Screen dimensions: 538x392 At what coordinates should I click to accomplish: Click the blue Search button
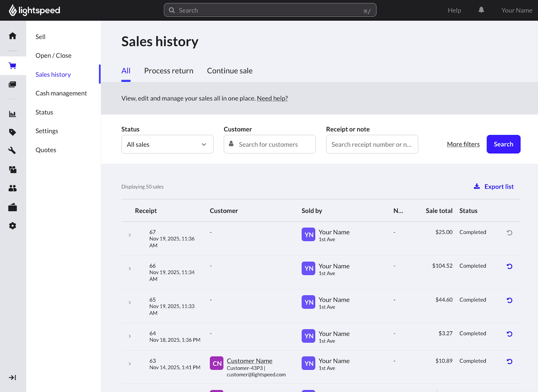tap(503, 144)
